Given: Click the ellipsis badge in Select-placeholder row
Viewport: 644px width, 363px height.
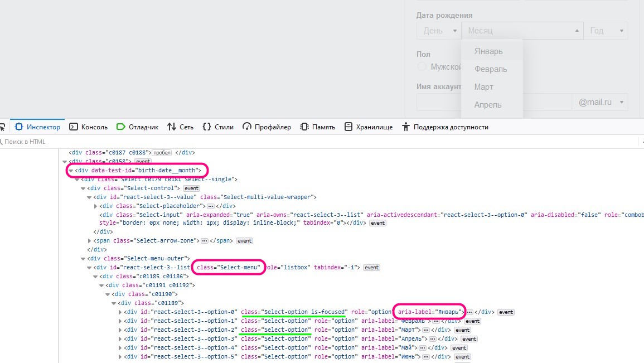Looking at the screenshot, I should coord(211,206).
